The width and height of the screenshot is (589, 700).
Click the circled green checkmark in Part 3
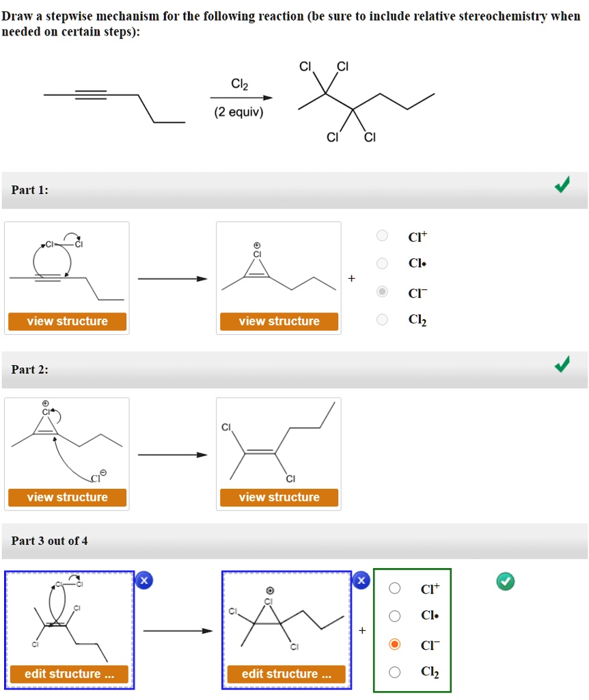pos(506,582)
